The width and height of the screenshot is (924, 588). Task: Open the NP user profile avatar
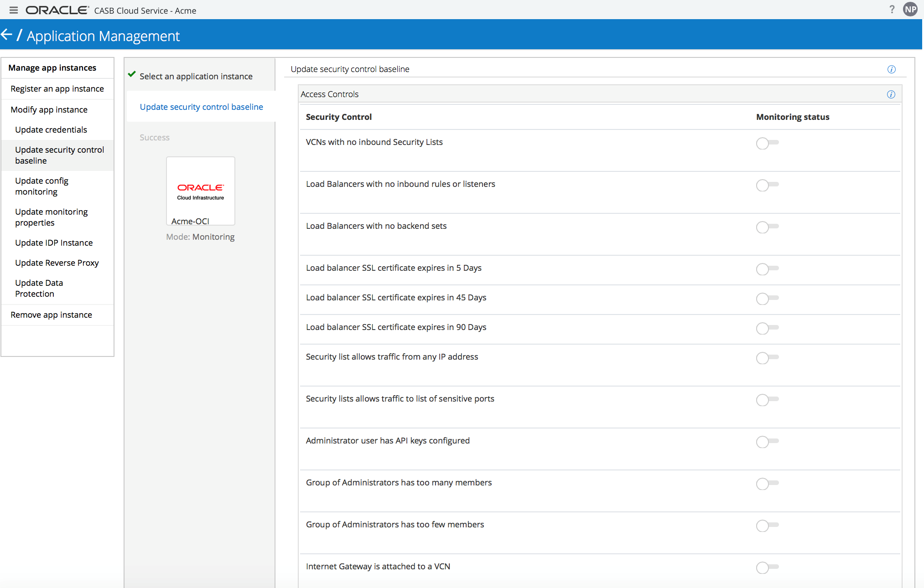pos(910,10)
